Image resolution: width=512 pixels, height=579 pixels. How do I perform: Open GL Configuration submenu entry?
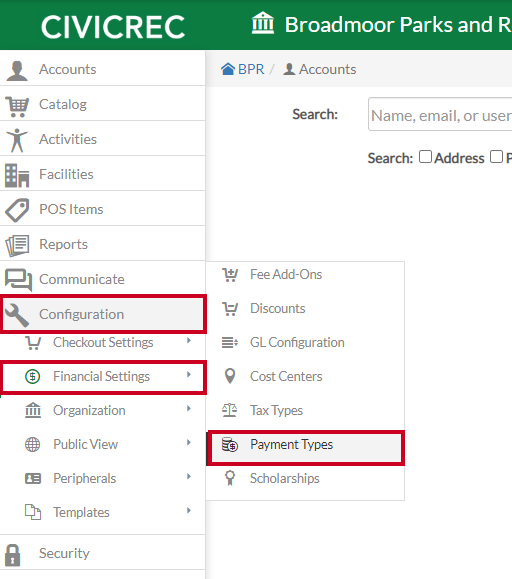tap(305, 343)
